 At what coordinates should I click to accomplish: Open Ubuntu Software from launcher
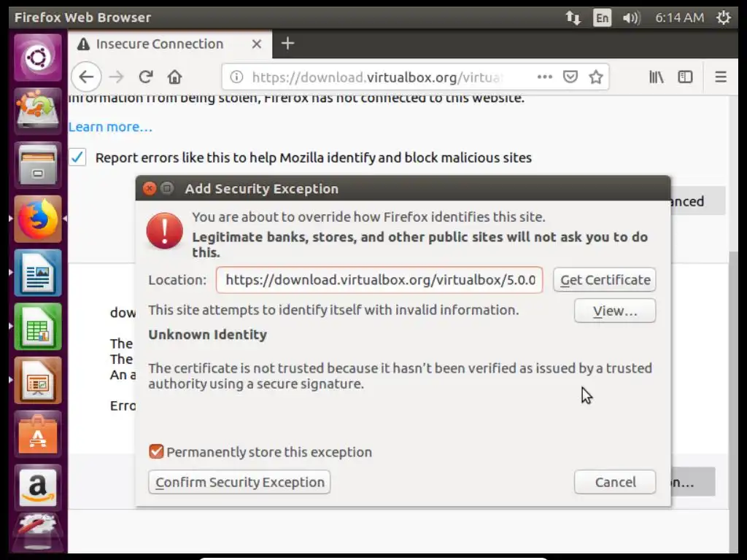point(38,434)
